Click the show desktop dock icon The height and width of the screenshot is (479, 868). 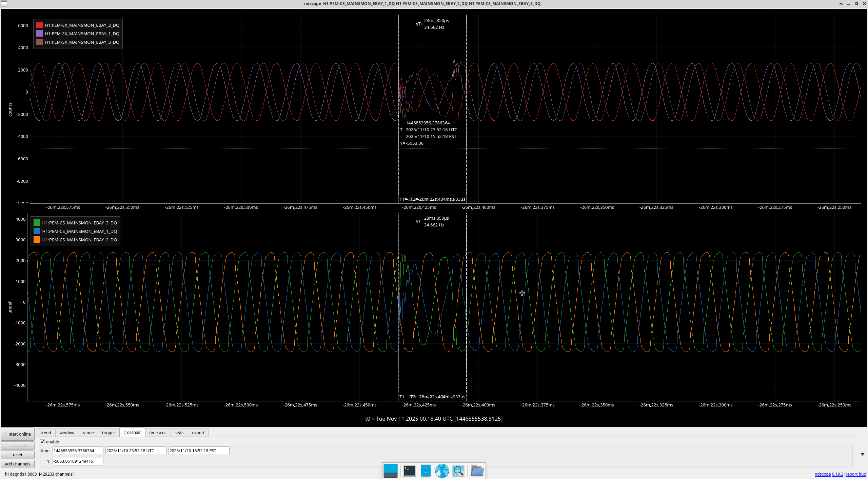pos(390,471)
